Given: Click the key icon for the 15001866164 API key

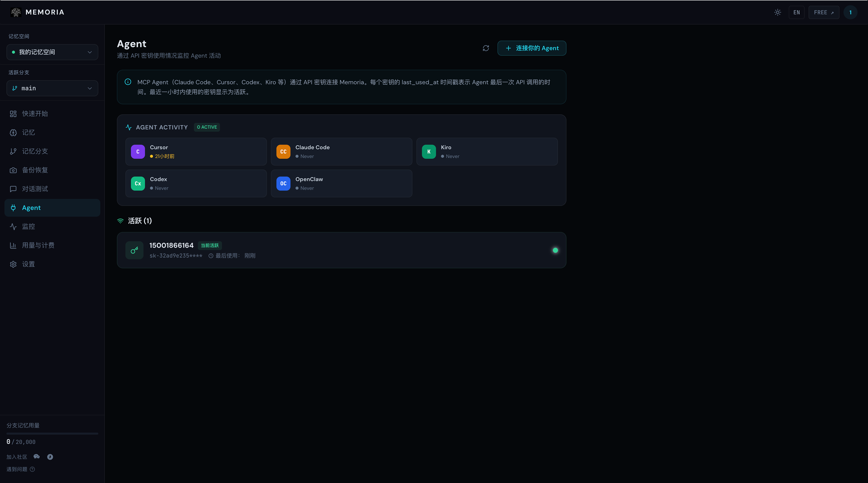Looking at the screenshot, I should click(134, 250).
